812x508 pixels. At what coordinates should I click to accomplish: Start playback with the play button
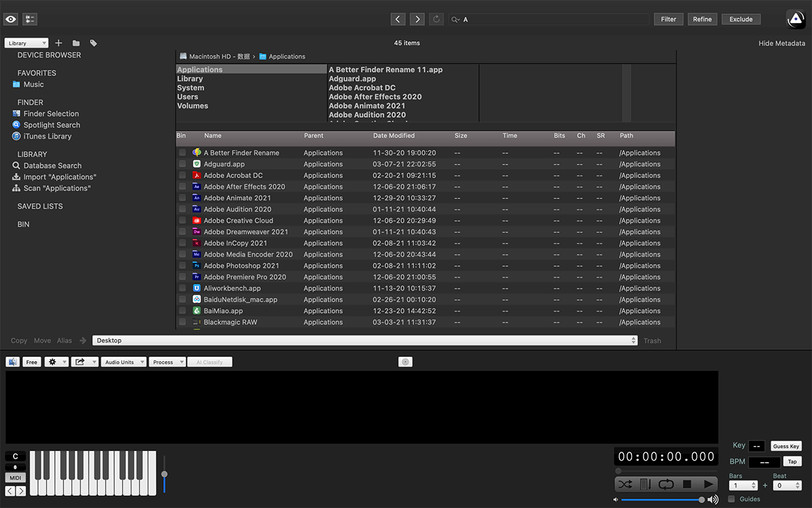pos(708,484)
